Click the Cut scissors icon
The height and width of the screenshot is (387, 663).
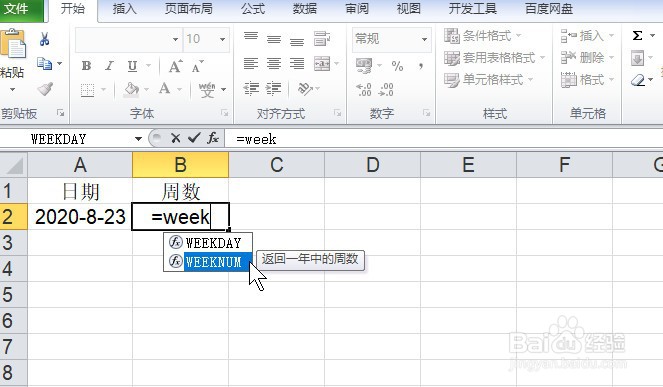tap(44, 39)
